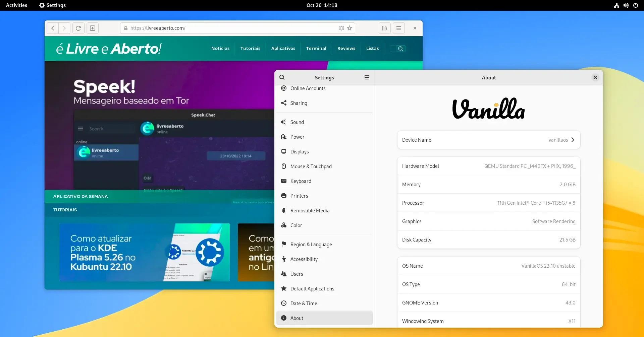Click the website search magnifier icon
Image resolution: width=644 pixels, height=337 pixels.
click(400, 49)
